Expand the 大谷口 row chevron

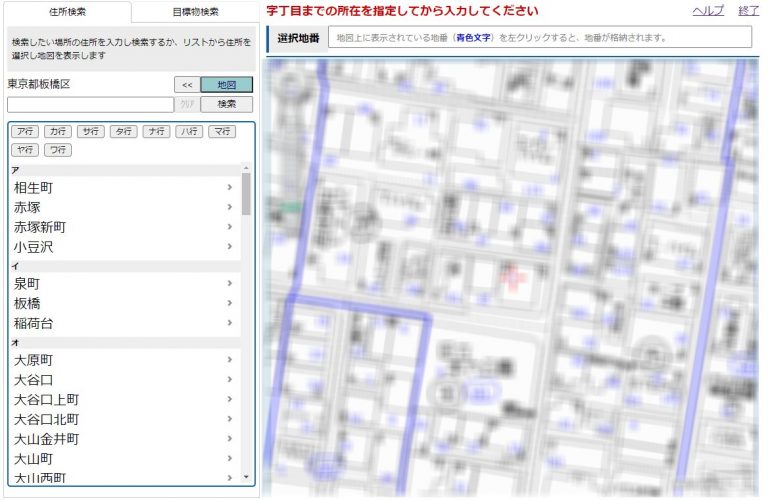click(230, 379)
